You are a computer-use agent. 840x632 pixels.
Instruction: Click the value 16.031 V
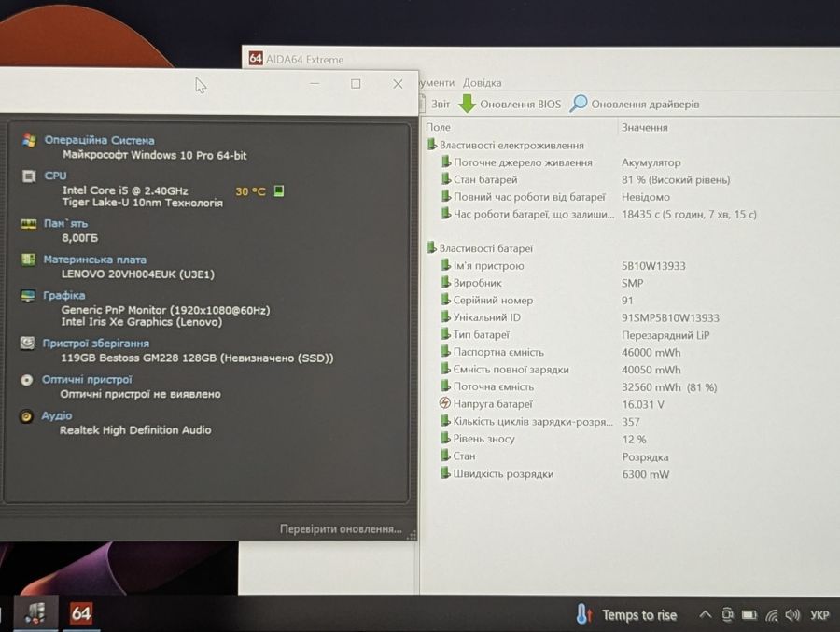[x=643, y=405]
